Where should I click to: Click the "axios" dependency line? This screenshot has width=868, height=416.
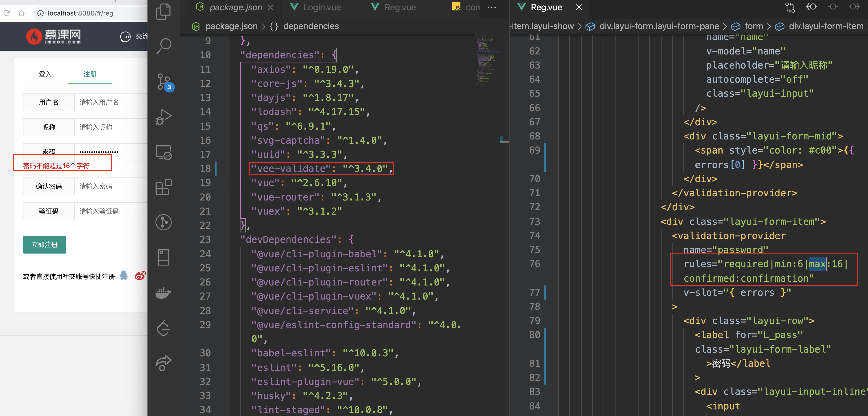(305, 69)
